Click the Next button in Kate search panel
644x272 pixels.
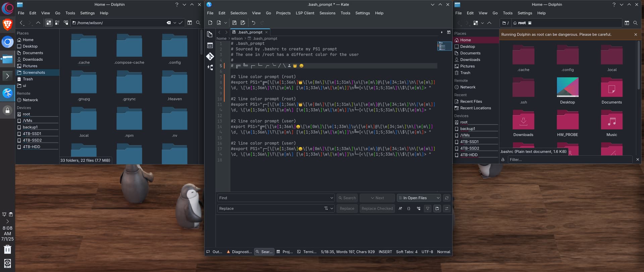point(377,198)
